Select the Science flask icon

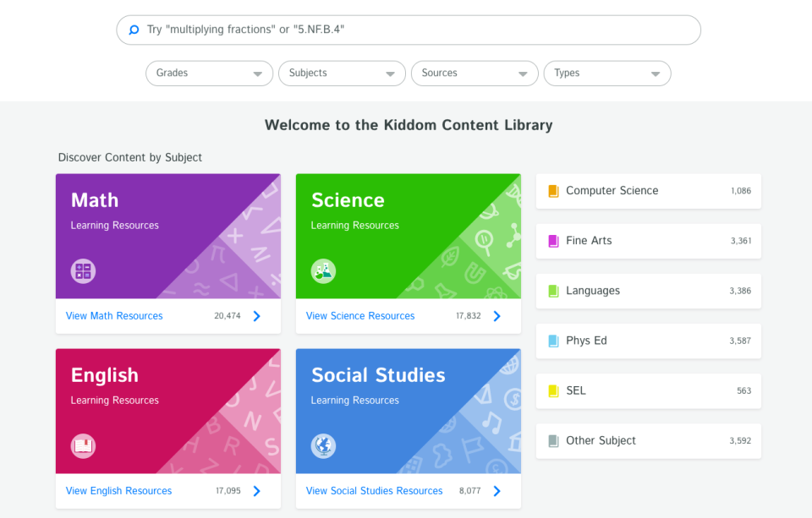click(x=323, y=271)
